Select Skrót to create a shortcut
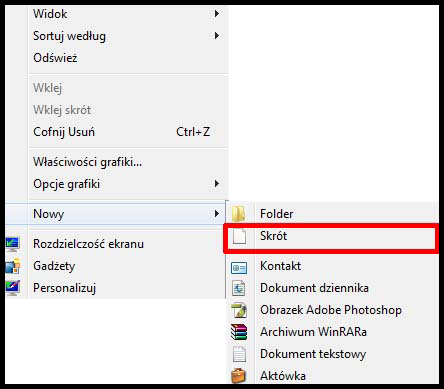The image size is (444, 389). point(331,236)
